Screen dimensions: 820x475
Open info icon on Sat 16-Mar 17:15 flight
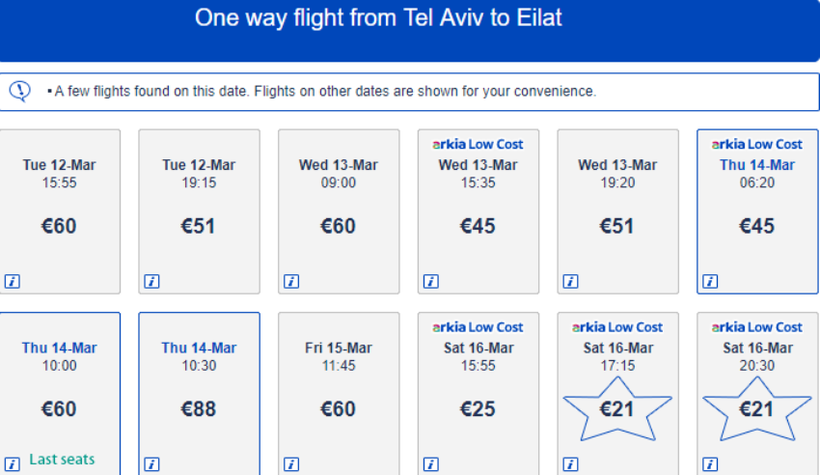(x=571, y=464)
